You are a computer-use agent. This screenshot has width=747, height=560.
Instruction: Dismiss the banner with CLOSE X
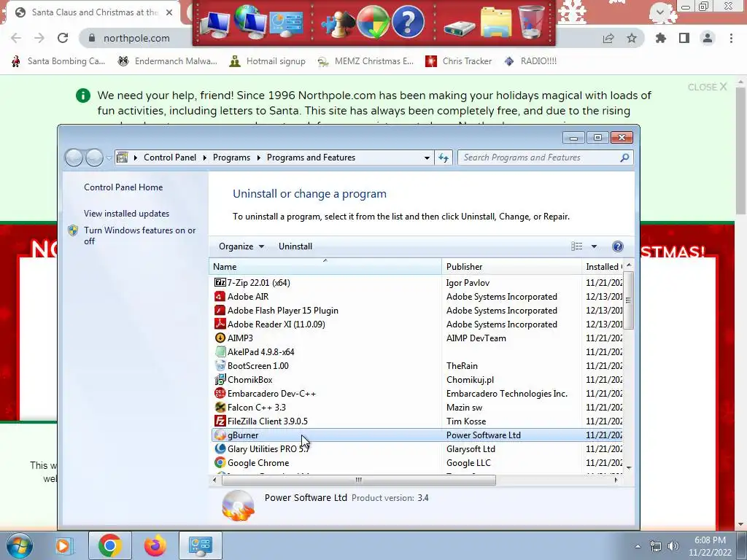(x=707, y=87)
